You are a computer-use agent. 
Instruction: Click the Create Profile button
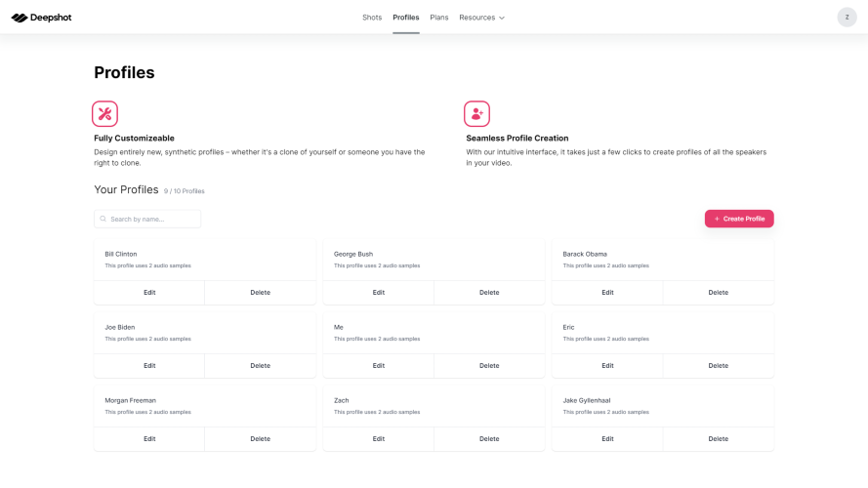(739, 219)
